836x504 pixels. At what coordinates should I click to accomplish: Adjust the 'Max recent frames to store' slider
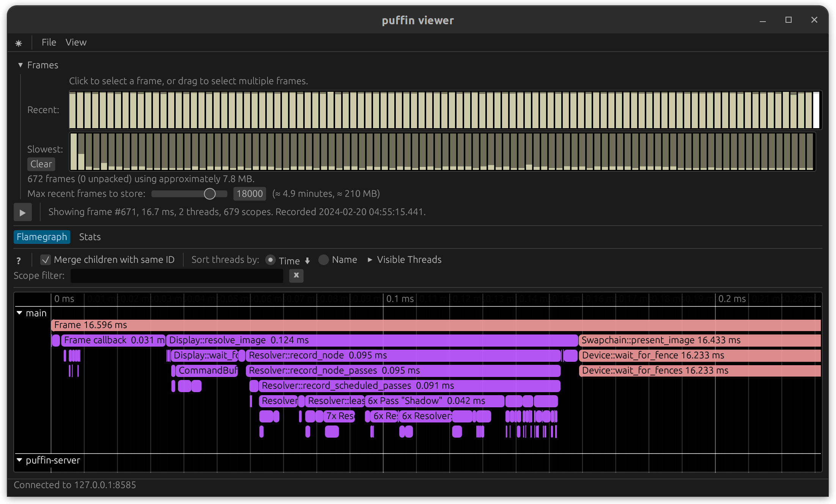[210, 193]
